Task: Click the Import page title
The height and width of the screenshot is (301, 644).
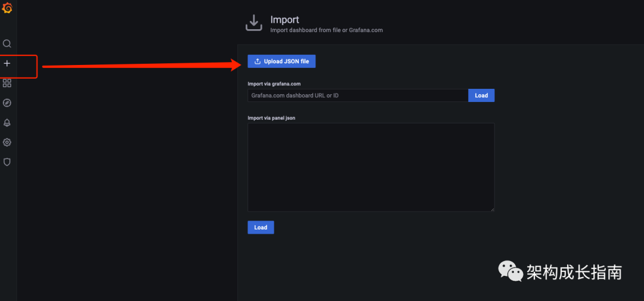Action: 284,20
